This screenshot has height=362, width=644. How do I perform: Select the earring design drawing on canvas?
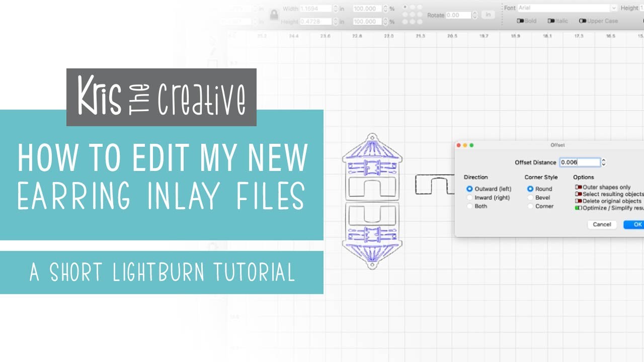(372, 201)
